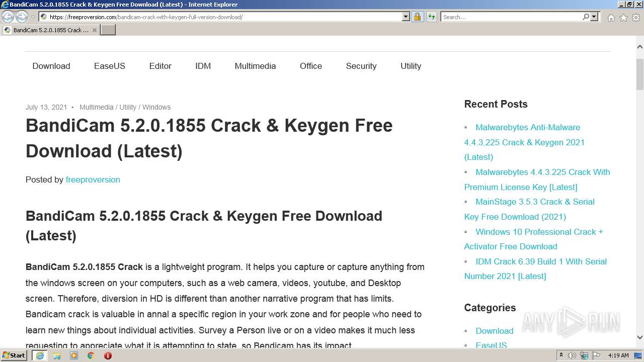Open the Editor menu item

(160, 66)
